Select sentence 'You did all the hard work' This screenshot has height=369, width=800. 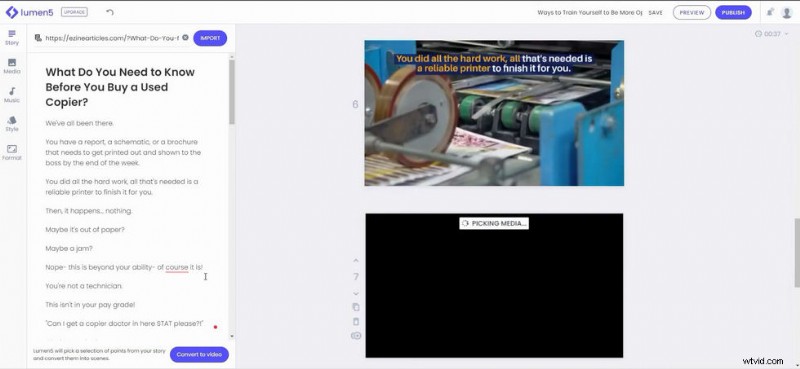pyautogui.click(x=122, y=187)
